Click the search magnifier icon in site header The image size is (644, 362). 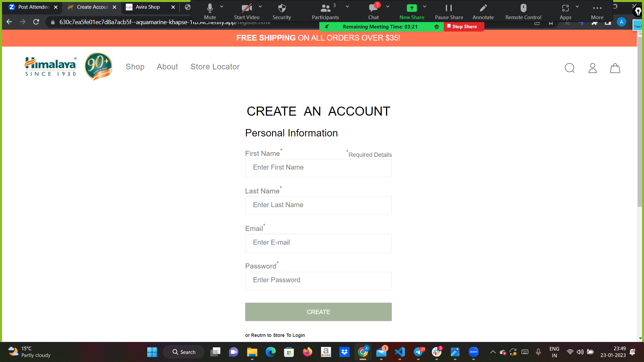click(x=570, y=68)
